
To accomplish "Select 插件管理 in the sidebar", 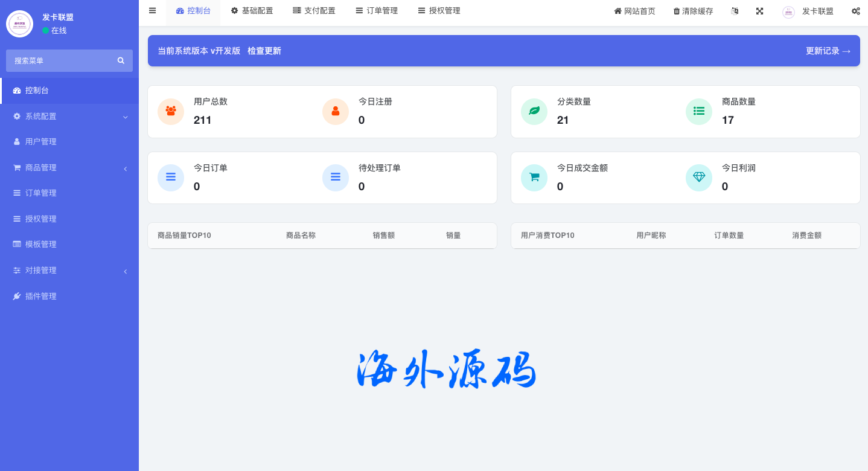I will pos(40,296).
